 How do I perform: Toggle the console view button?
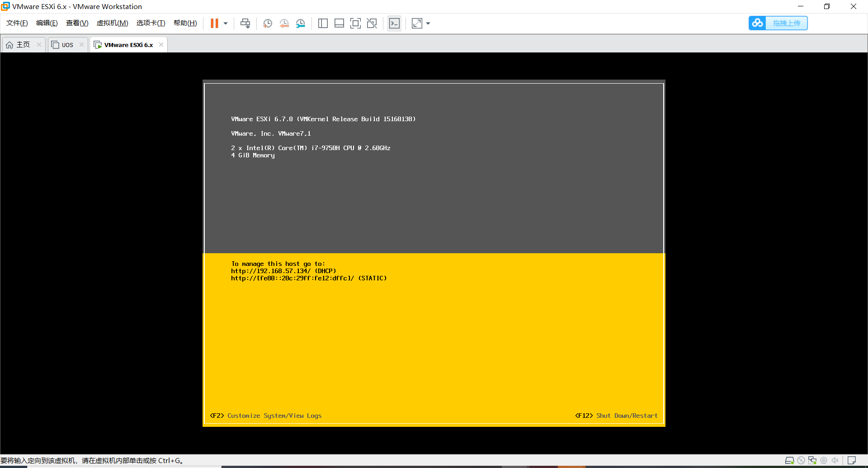coord(394,23)
